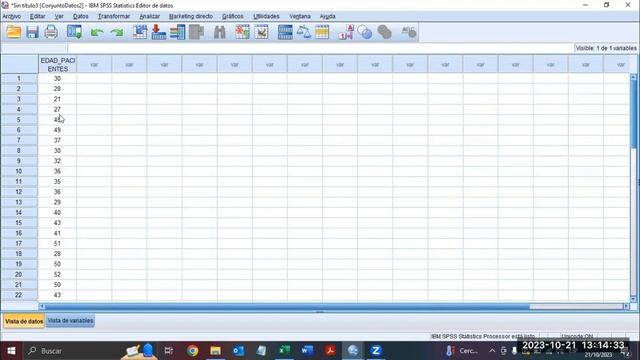Click the horizontal scrollbar right arrow
Screen dimensions: 640x360
(x=627, y=307)
